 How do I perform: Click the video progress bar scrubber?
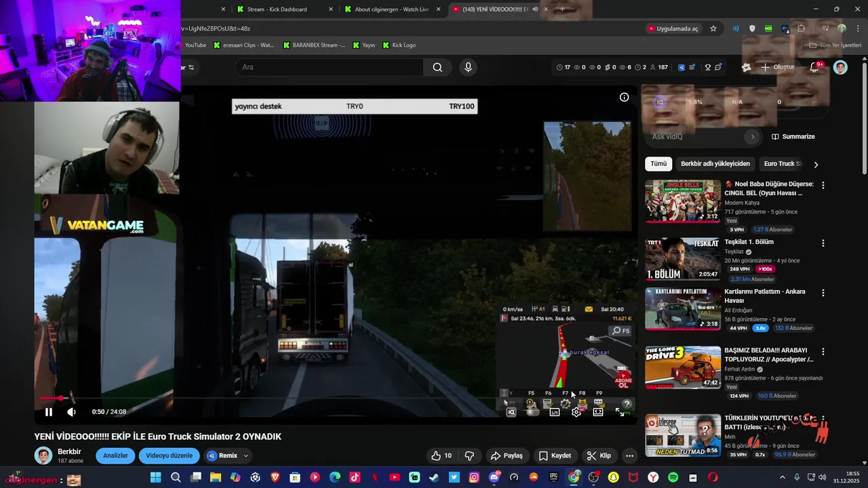(61, 399)
